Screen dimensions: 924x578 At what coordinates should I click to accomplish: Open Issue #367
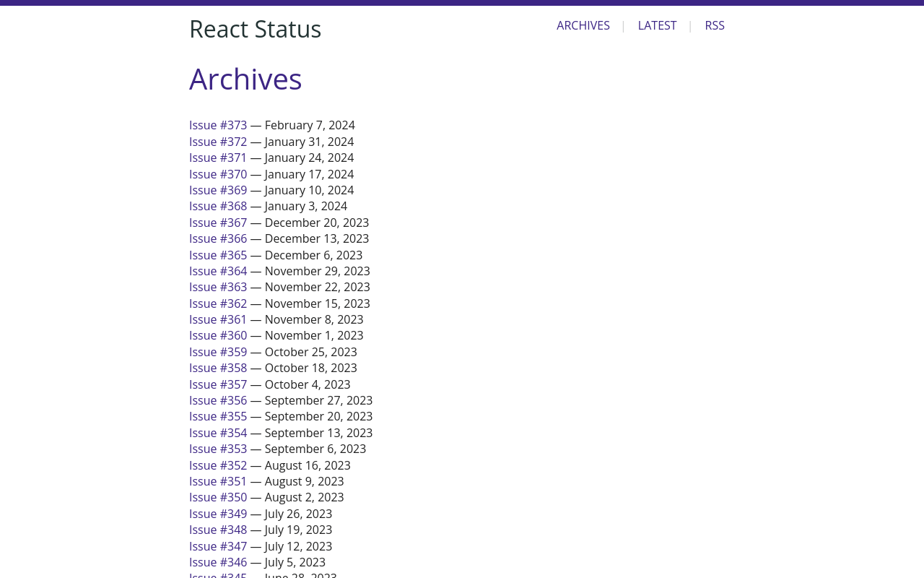coord(218,223)
